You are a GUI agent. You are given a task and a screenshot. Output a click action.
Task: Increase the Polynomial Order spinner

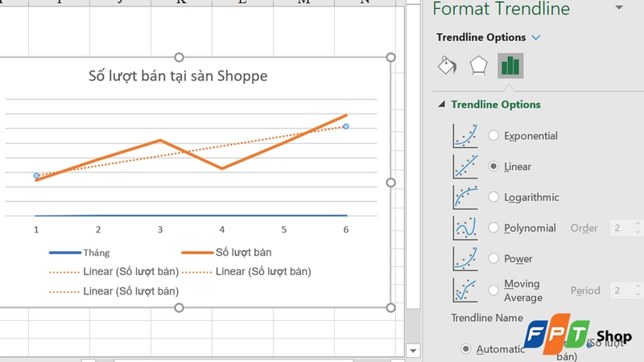(x=638, y=224)
